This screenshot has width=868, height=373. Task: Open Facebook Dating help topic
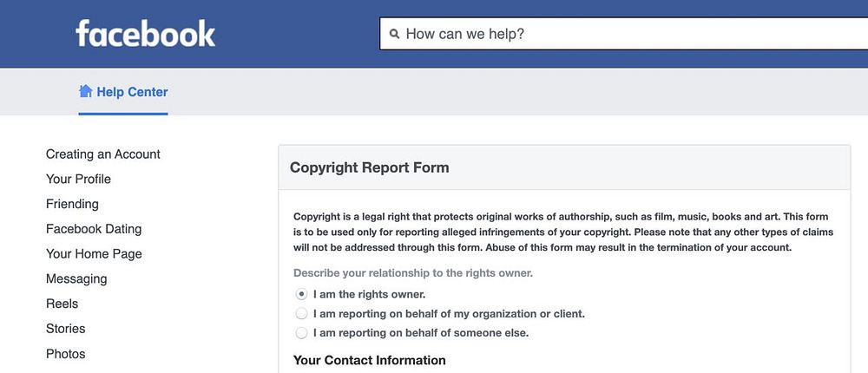(94, 229)
